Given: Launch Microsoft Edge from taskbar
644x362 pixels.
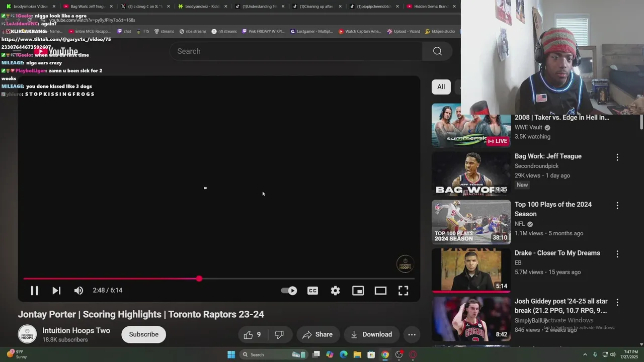Looking at the screenshot, I should pyautogui.click(x=344, y=354).
